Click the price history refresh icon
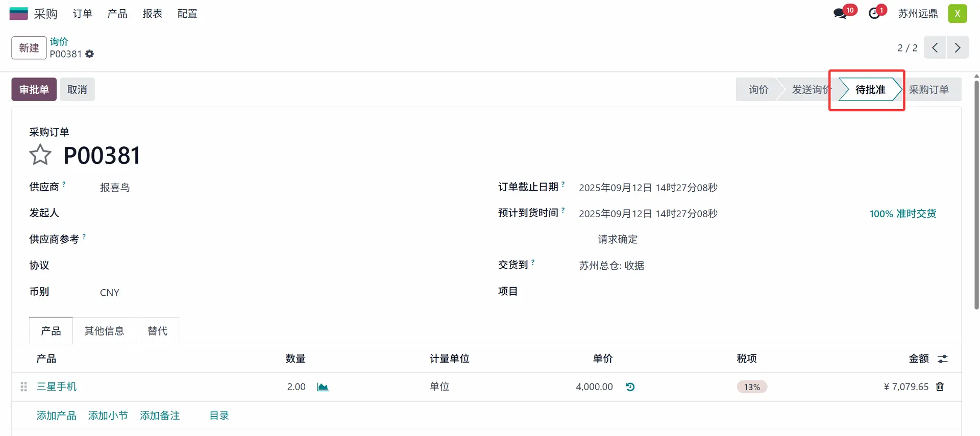This screenshot has width=980, height=436. pos(630,387)
